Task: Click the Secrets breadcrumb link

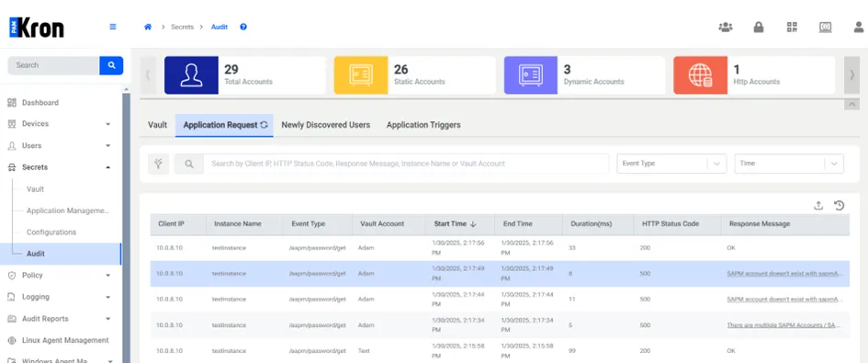Action: [x=182, y=28]
